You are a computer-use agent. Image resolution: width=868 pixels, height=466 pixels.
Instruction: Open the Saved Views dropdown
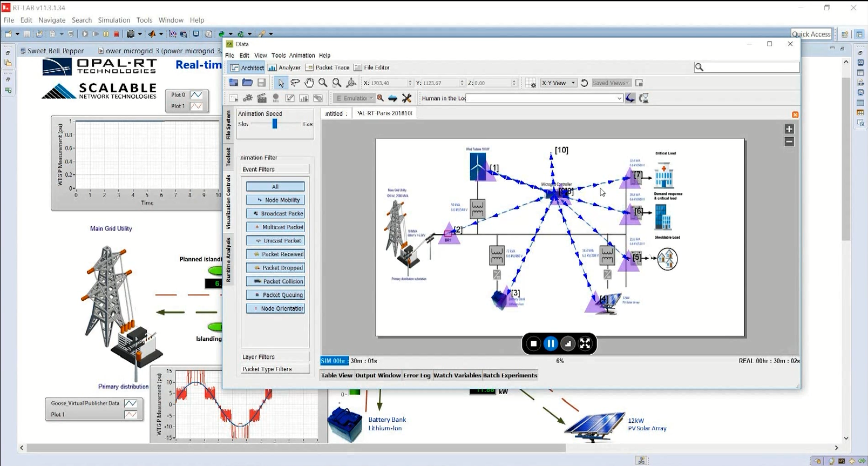click(611, 83)
